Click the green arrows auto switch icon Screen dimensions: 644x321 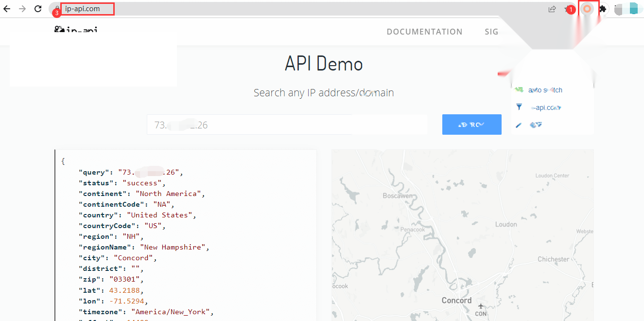[519, 89]
